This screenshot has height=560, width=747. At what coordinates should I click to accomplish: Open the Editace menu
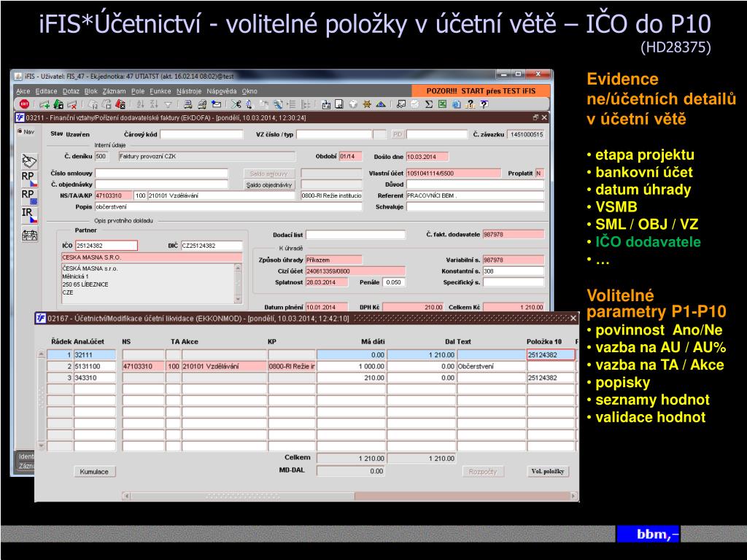click(46, 91)
